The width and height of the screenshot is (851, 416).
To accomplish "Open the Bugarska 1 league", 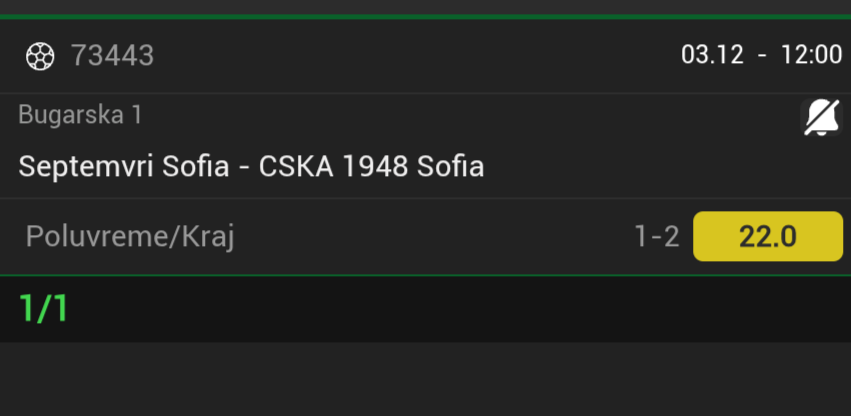I will click(x=80, y=115).
